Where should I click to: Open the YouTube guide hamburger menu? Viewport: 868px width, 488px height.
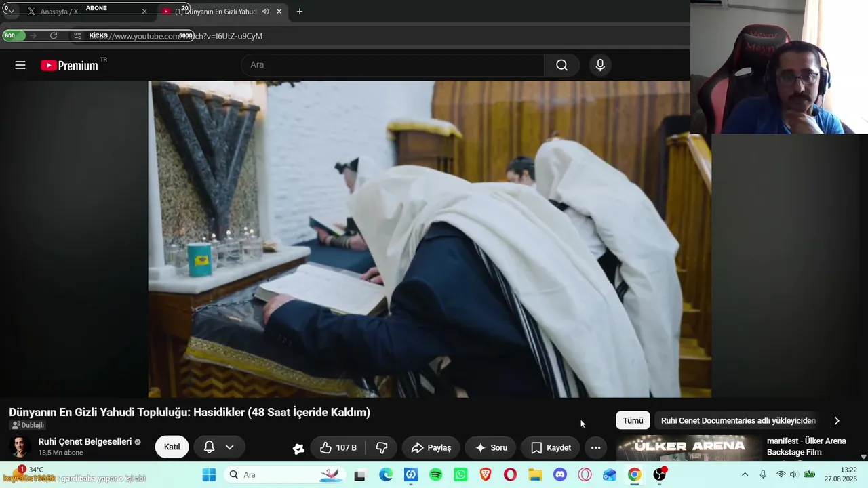pyautogui.click(x=20, y=65)
